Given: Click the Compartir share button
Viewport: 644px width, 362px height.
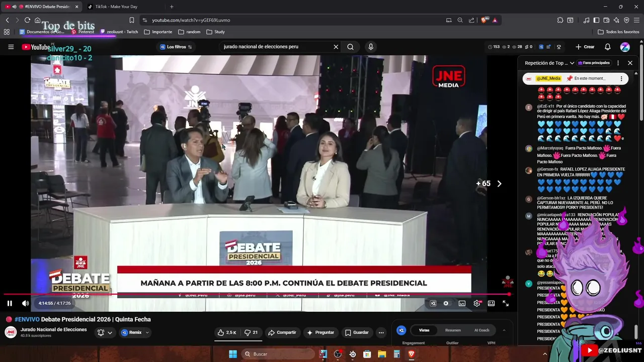Looking at the screenshot, I should click(x=282, y=332).
